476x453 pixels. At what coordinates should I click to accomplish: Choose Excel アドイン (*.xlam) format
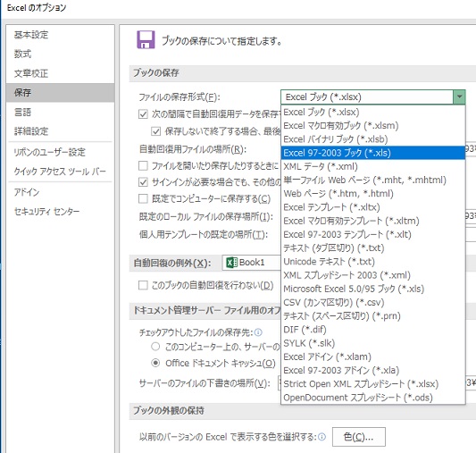pos(373,357)
